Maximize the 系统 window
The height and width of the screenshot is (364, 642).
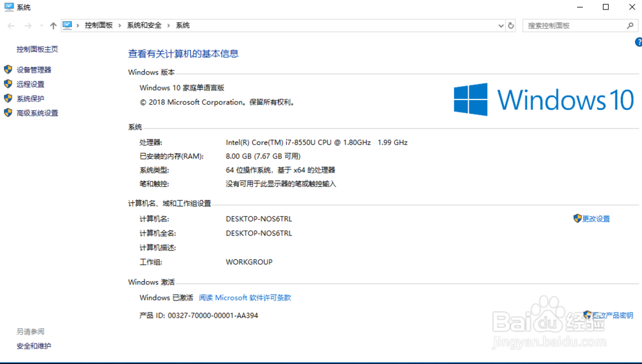[605, 7]
